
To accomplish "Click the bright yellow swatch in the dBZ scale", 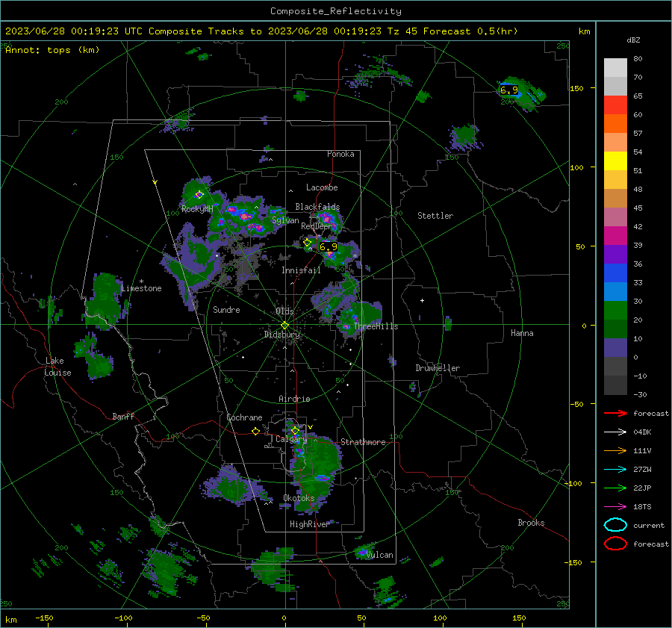I will [615, 161].
